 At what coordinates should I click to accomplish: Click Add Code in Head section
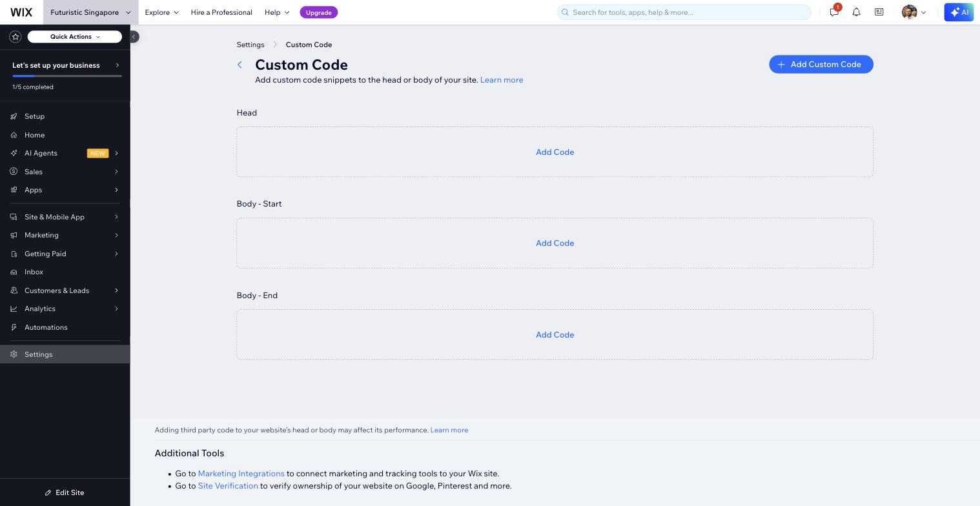(x=555, y=152)
